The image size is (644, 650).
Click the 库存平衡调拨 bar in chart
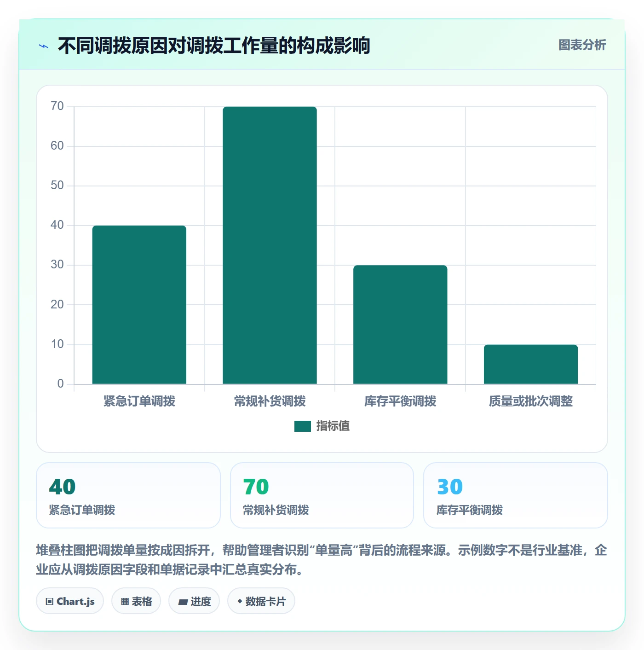(400, 325)
